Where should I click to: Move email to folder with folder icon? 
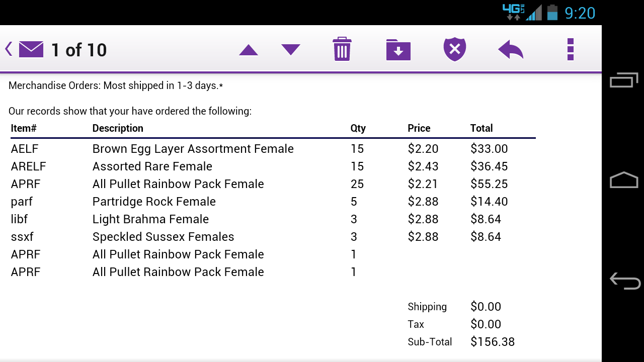click(x=398, y=49)
